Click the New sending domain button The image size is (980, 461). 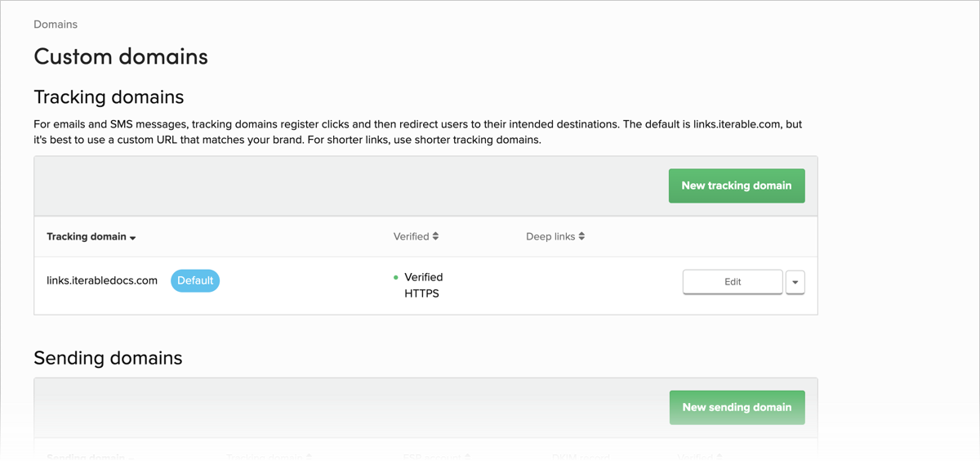pyautogui.click(x=737, y=407)
